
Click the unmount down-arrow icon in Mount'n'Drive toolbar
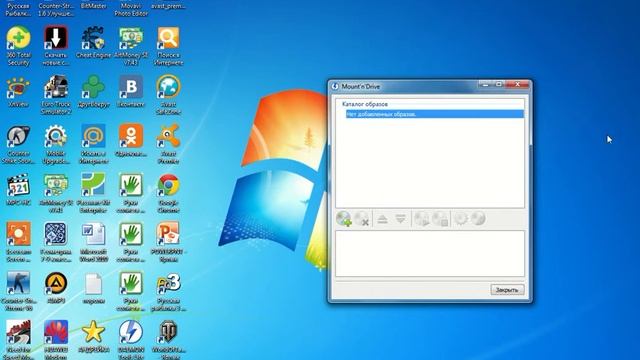point(400,219)
